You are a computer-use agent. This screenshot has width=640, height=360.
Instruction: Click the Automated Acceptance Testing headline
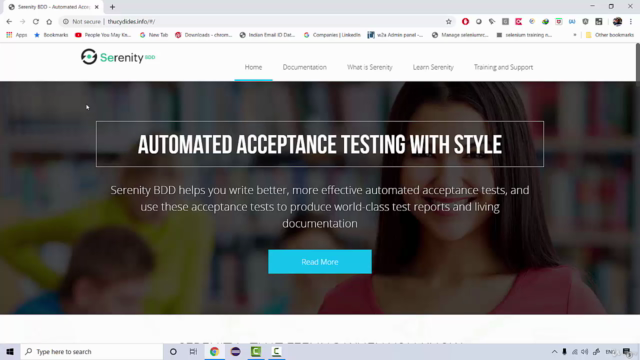point(320,144)
